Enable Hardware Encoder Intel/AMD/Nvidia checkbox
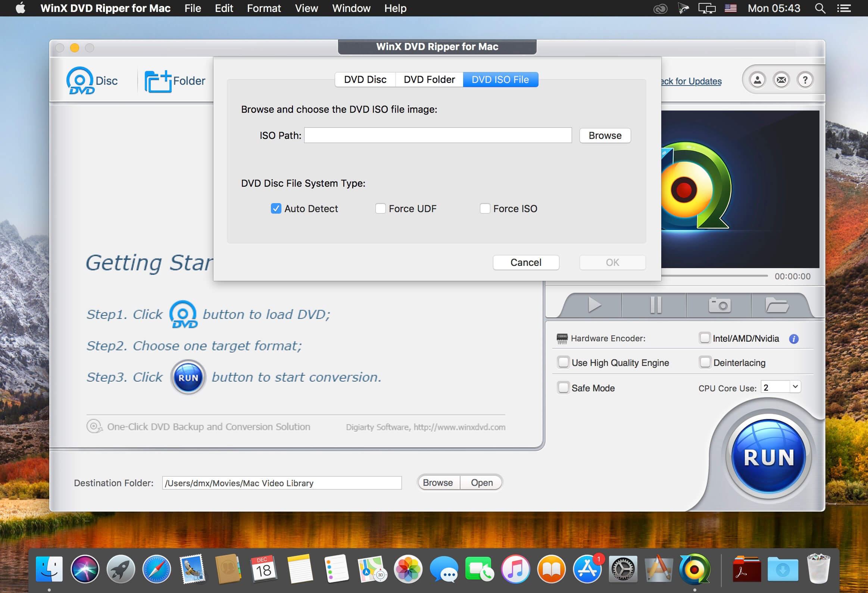Viewport: 868px width, 593px height. pos(704,338)
